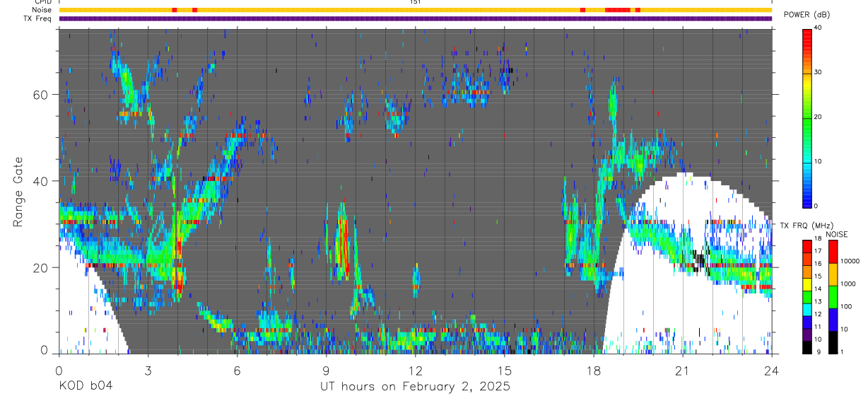The image size is (868, 401).
Task: Click the 12 tick on UT hours axis
Action: 416,369
